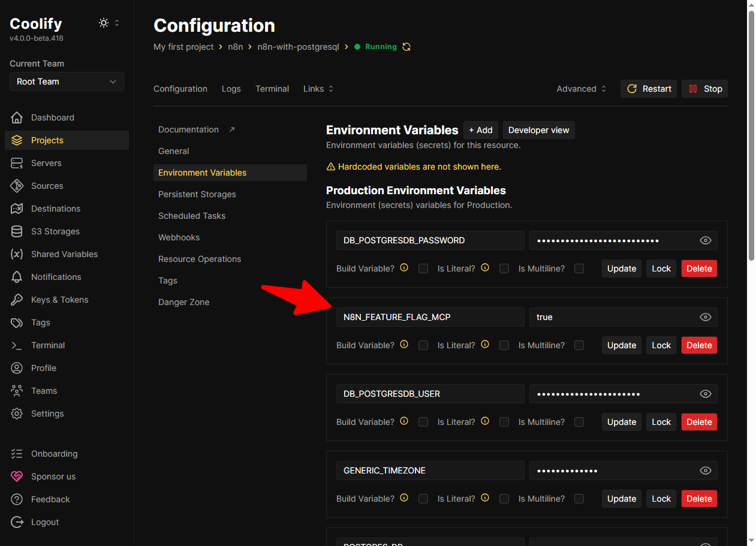
Task: Click Build Variable info icon for GENERIC_TIMEZONE
Action: 404,498
